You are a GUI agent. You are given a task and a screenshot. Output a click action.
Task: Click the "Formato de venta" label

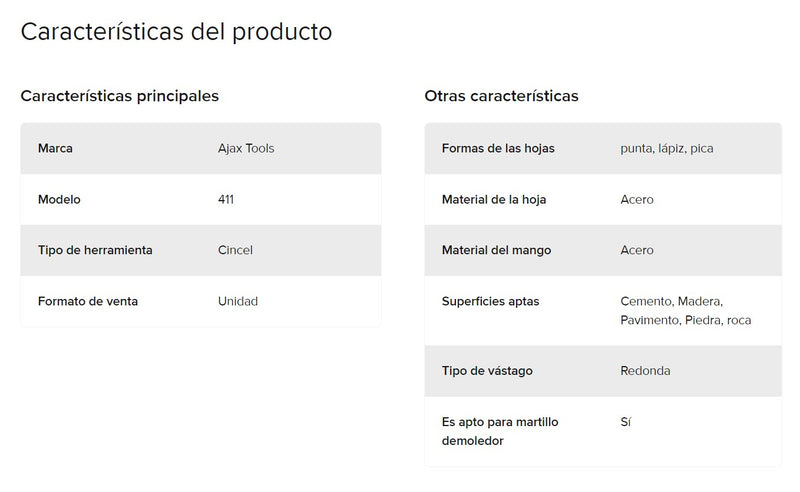[88, 301]
